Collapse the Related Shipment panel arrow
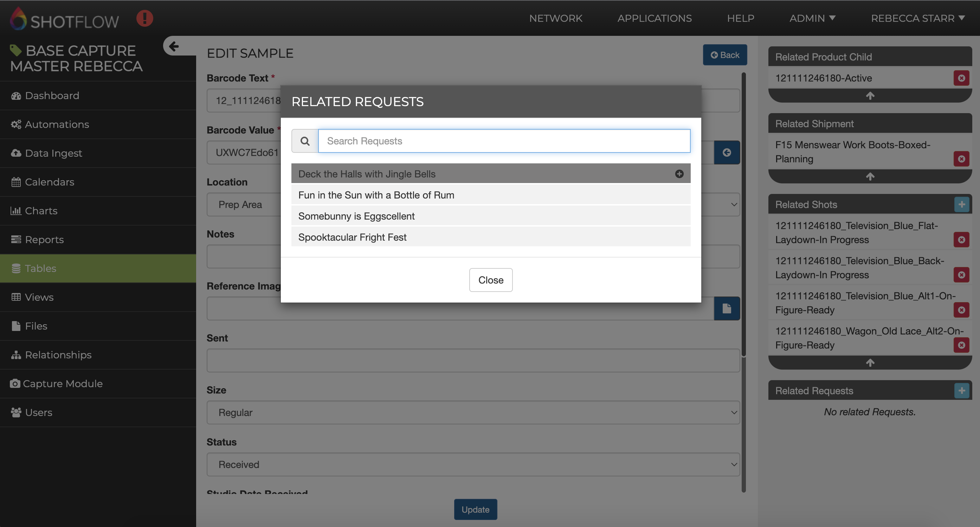 tap(870, 176)
